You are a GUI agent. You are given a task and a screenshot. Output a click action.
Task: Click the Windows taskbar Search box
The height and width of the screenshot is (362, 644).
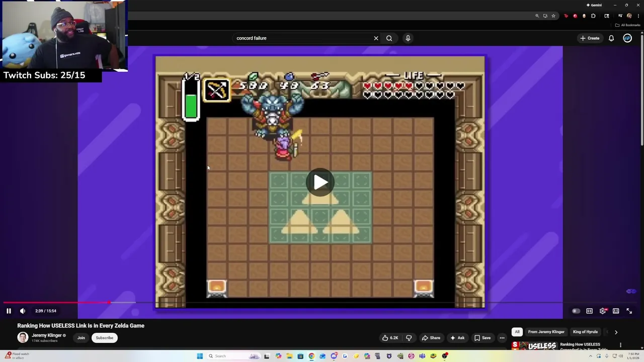click(x=234, y=356)
